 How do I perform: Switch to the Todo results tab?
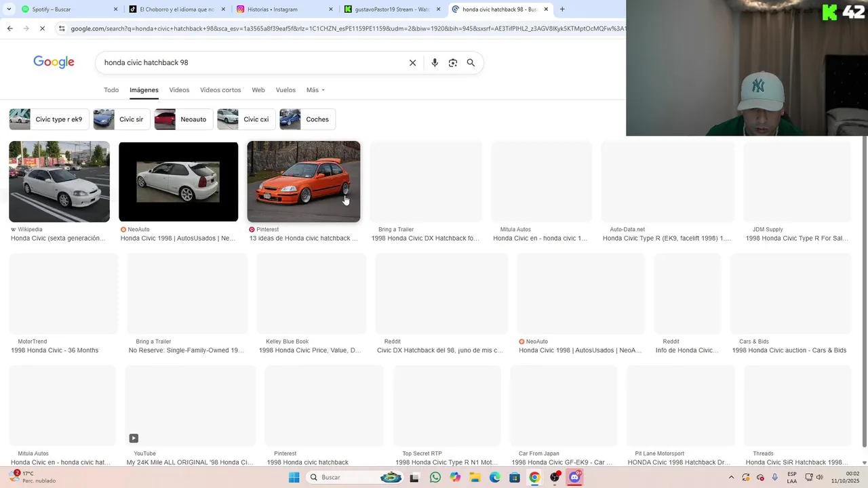coord(111,90)
